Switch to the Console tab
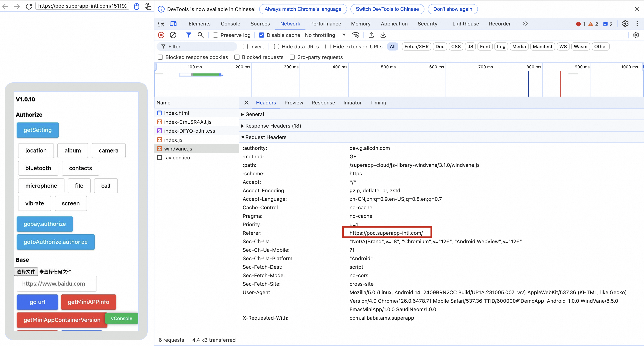Screen dimensions: 644x346 (x=230, y=24)
